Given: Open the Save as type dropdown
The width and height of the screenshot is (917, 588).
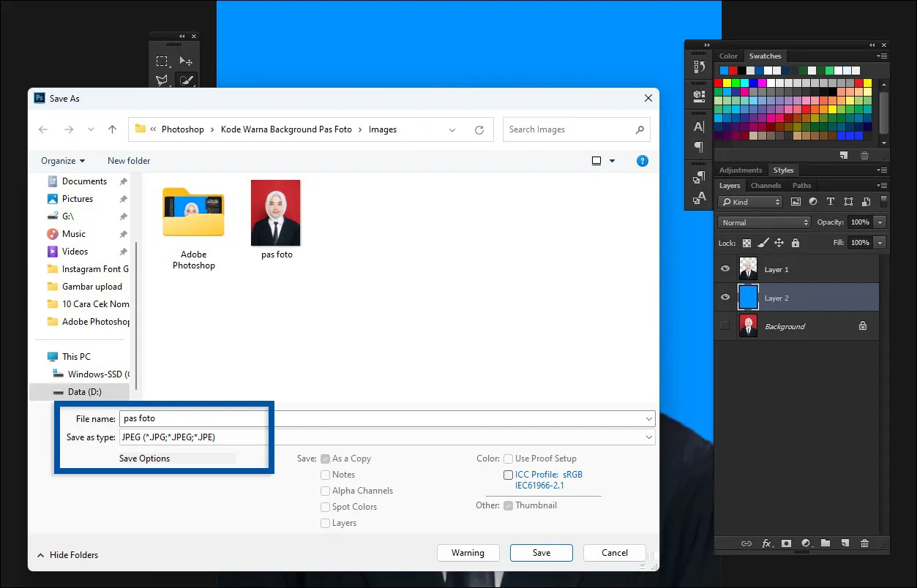Looking at the screenshot, I should 648,437.
